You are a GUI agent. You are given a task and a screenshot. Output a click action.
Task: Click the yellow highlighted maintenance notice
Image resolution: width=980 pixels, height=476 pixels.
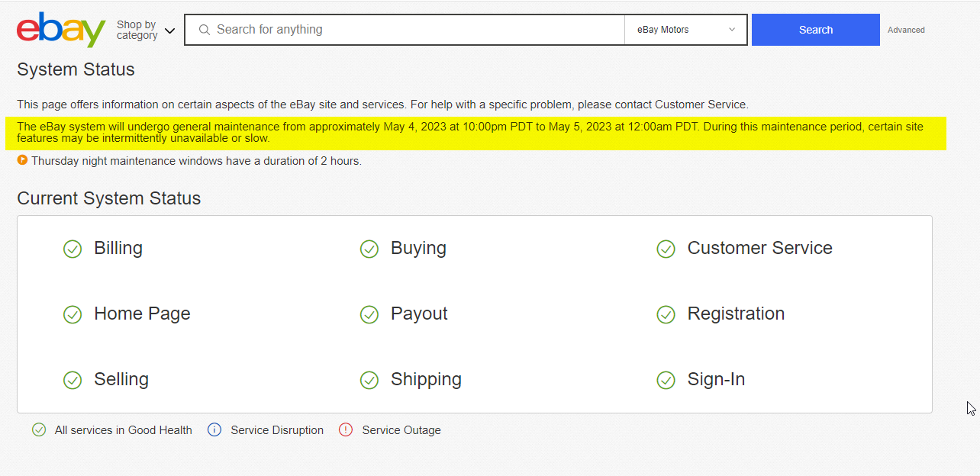pos(475,133)
